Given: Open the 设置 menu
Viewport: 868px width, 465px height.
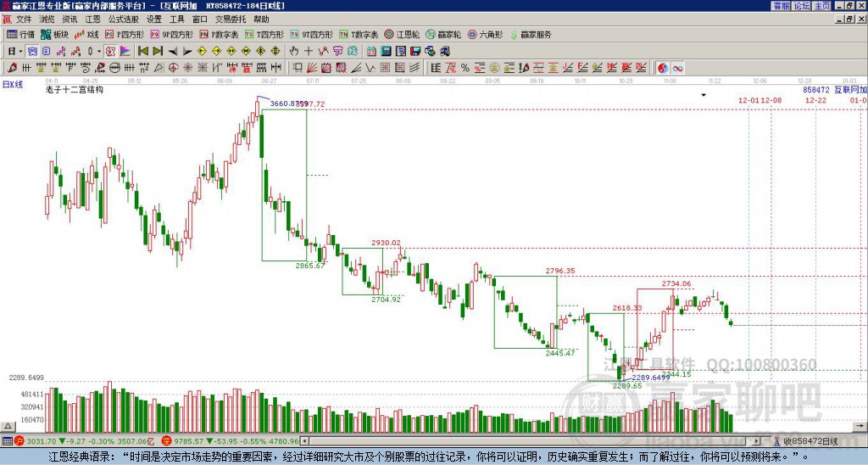Looking at the screenshot, I should [154, 20].
